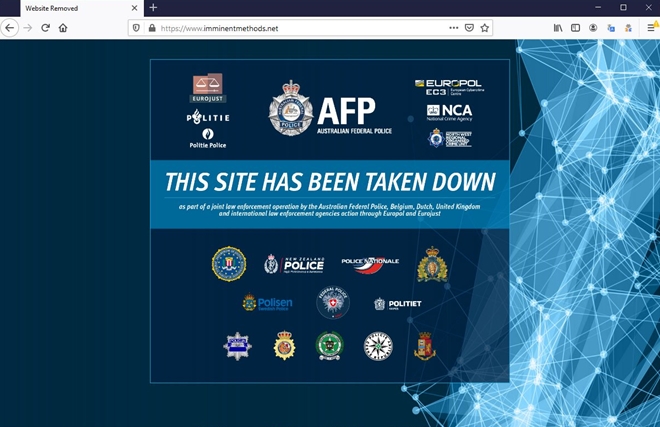
Task: Click the silver star police badge with blue band
Action: point(237,346)
